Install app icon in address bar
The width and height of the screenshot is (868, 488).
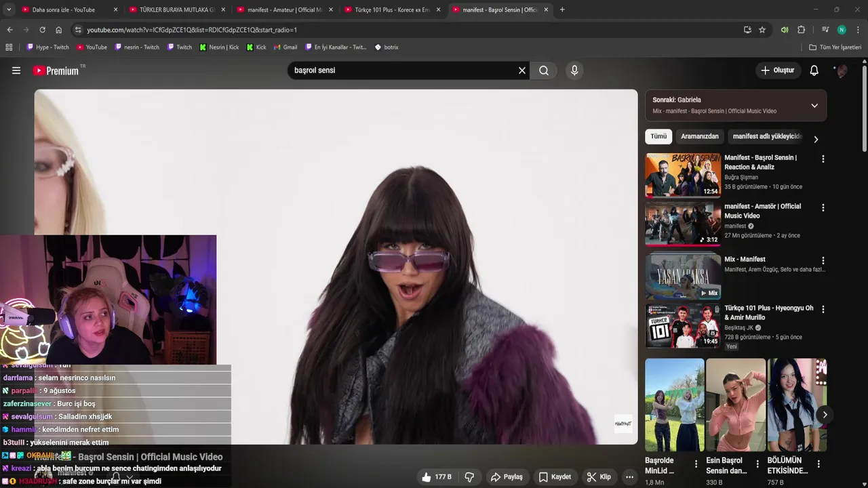pyautogui.click(x=747, y=30)
